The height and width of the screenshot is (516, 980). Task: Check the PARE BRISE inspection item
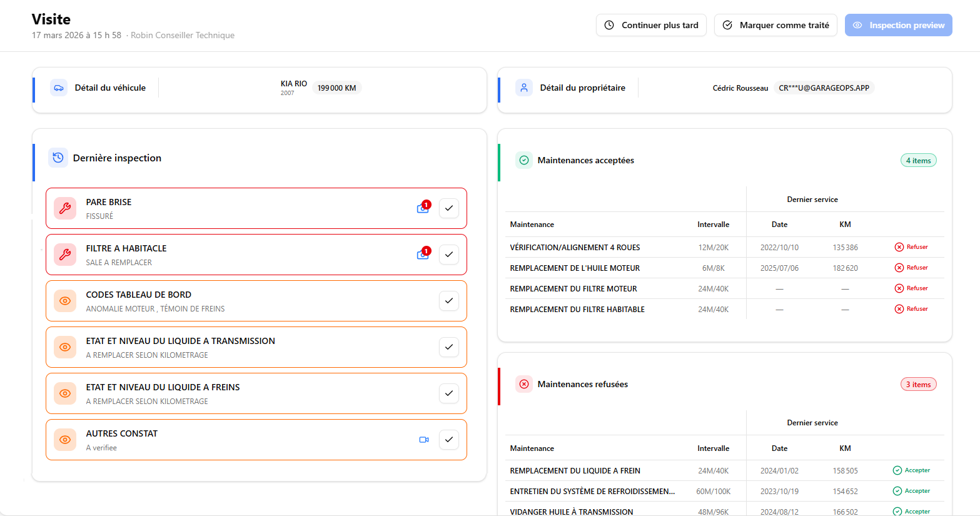(x=449, y=208)
